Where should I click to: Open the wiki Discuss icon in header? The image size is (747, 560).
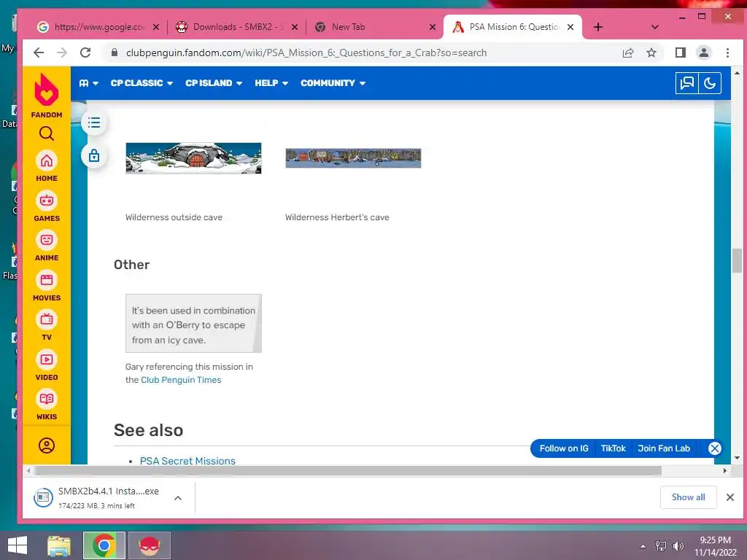[687, 83]
